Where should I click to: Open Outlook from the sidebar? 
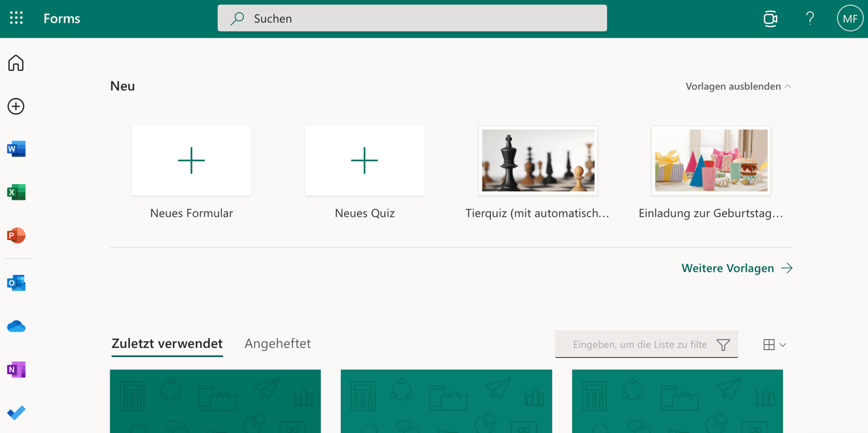tap(16, 283)
